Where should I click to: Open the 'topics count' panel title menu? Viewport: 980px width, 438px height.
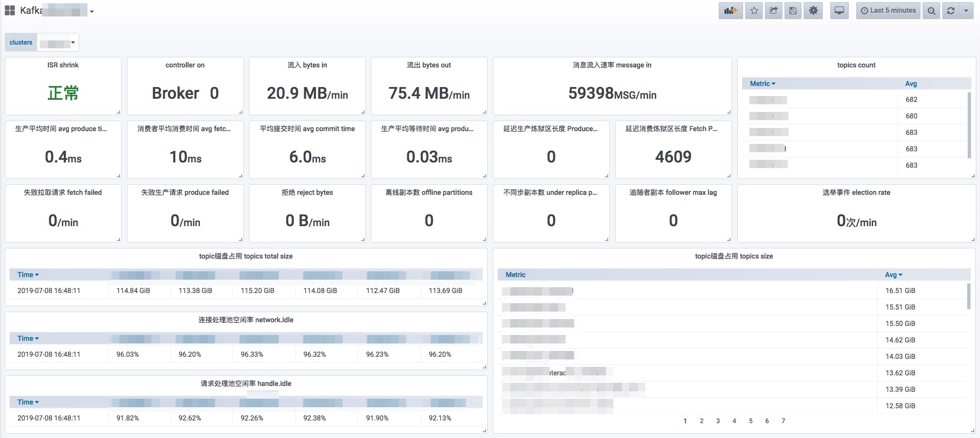click(x=856, y=65)
